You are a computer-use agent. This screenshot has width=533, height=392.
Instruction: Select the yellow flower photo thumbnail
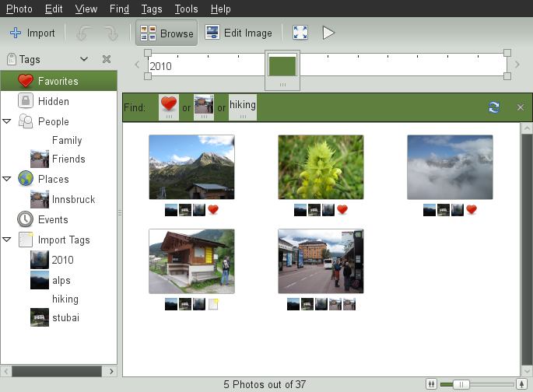pos(321,167)
